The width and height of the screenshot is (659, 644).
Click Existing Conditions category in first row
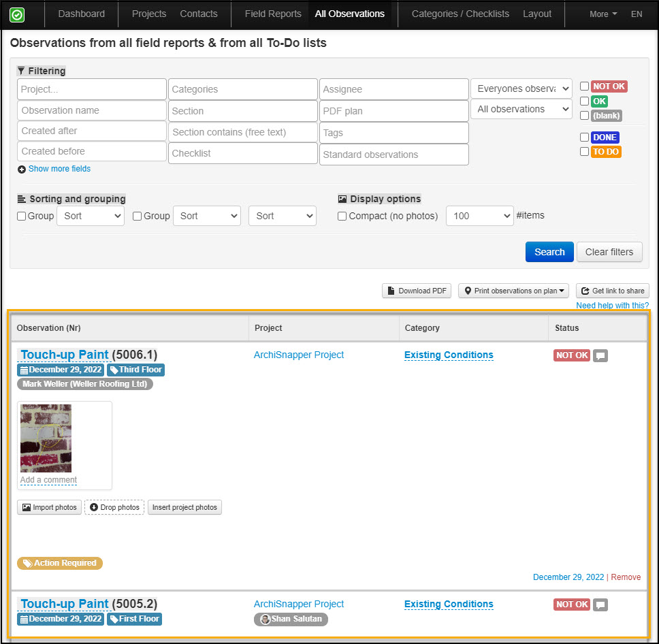[449, 355]
